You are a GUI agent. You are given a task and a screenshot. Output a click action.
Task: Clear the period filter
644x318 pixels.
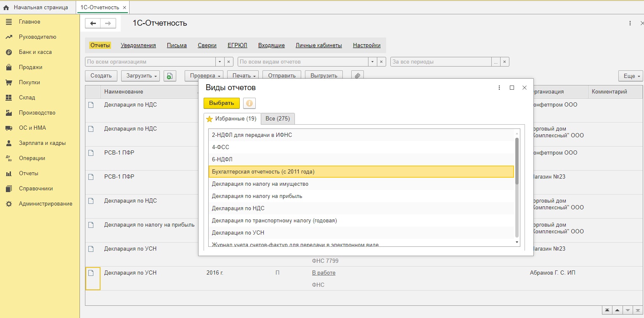pyautogui.click(x=505, y=61)
